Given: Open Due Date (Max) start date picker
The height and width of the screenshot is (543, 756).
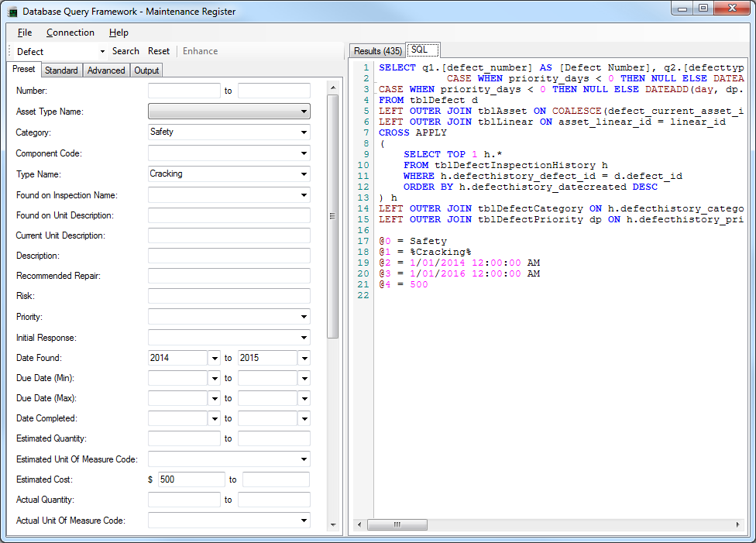Looking at the screenshot, I should point(215,399).
